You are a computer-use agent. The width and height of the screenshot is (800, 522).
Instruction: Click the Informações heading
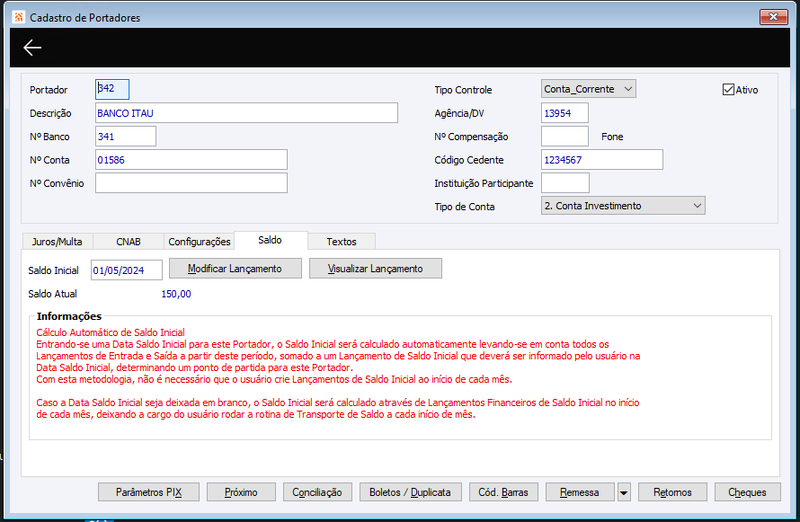click(x=69, y=316)
